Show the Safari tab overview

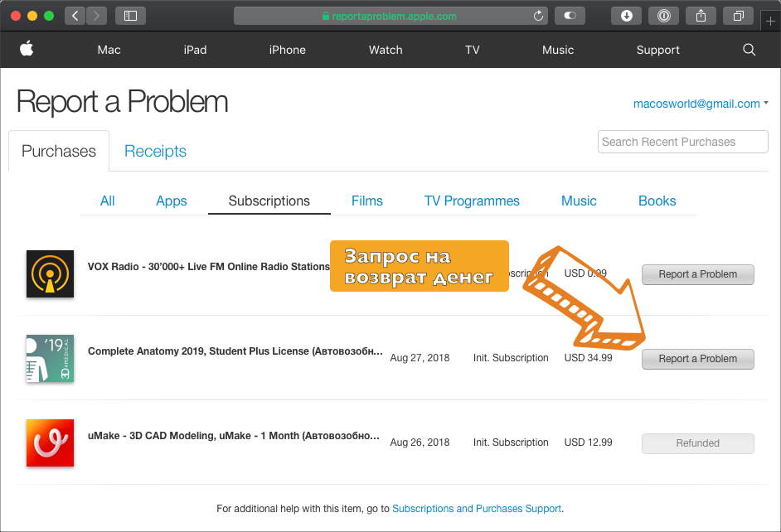point(739,16)
